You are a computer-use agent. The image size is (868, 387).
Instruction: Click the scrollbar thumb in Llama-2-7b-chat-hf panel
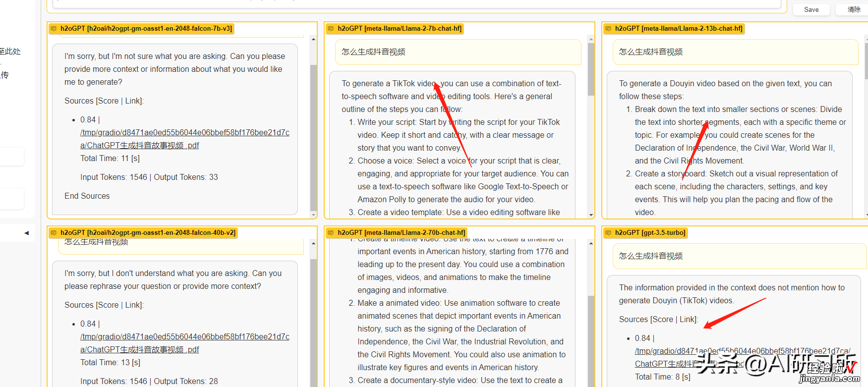coord(591,69)
